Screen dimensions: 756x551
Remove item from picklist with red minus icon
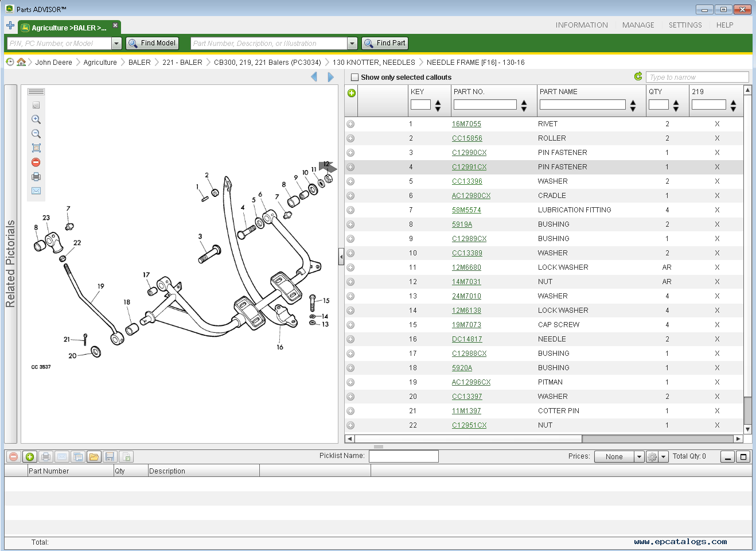pos(14,457)
